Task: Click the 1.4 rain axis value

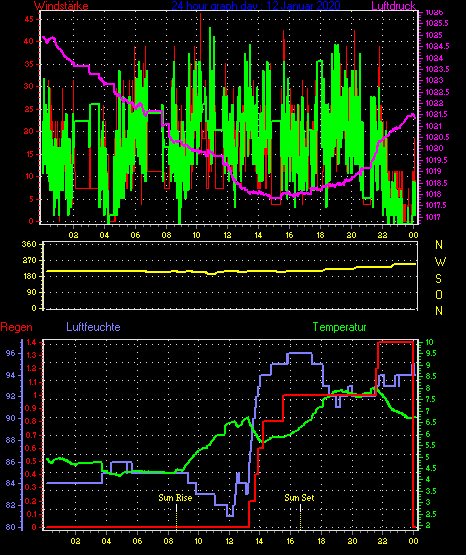Action: (x=31, y=342)
